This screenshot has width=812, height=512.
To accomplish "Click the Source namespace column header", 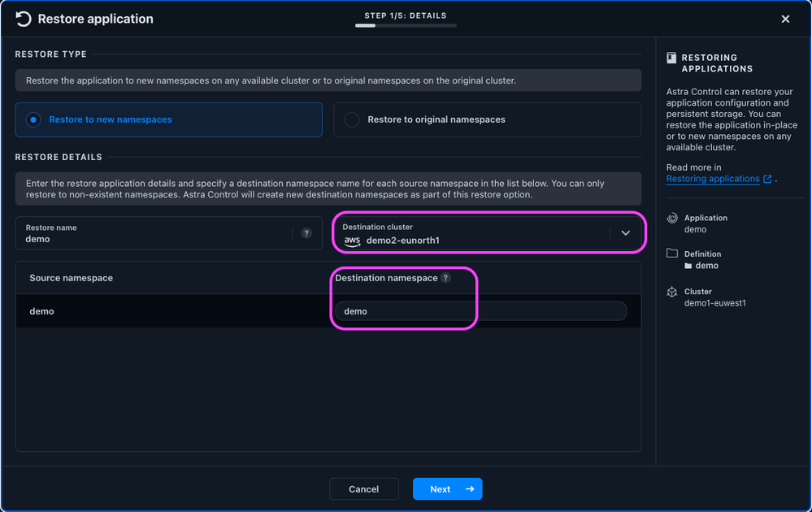I will 71,278.
